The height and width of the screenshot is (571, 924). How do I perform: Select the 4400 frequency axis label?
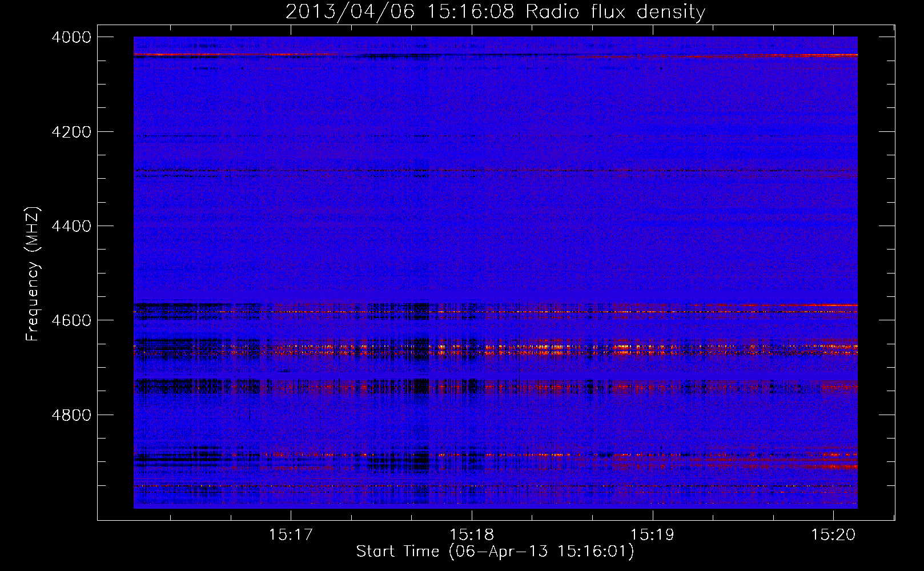(x=71, y=226)
